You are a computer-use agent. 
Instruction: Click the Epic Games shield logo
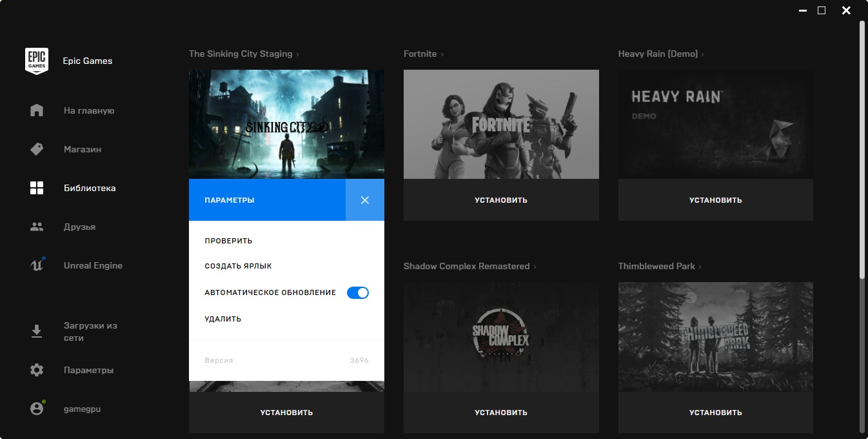point(37,61)
